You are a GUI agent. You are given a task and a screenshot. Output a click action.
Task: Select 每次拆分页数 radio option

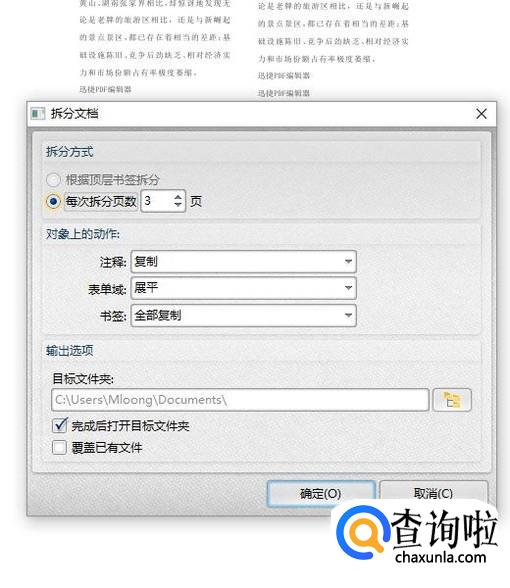[x=53, y=201]
